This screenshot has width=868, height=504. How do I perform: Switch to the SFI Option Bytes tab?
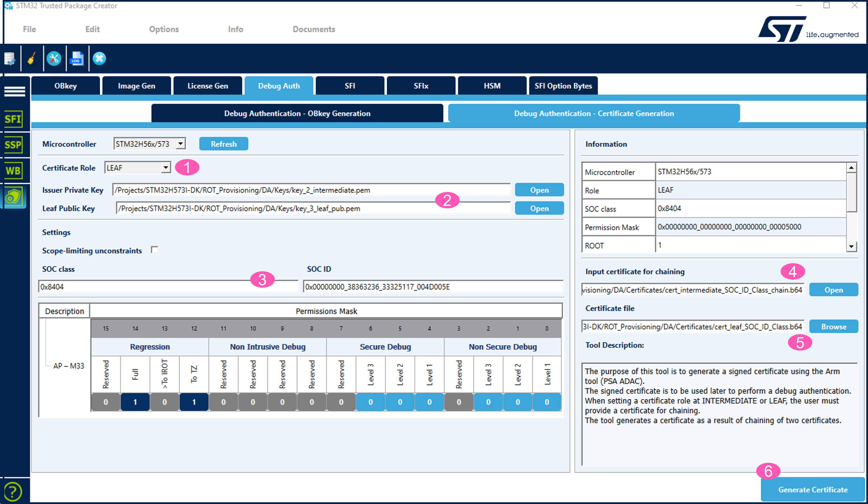(563, 86)
